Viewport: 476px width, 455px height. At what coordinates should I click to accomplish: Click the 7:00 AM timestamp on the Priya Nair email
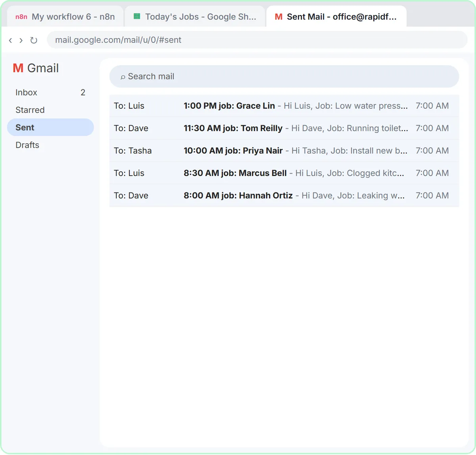[x=432, y=151]
